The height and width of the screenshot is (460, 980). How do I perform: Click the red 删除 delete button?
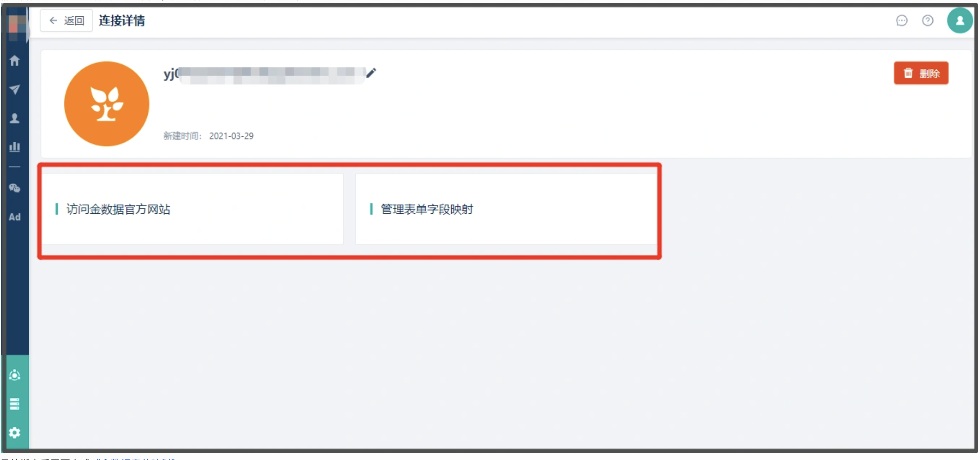(921, 73)
